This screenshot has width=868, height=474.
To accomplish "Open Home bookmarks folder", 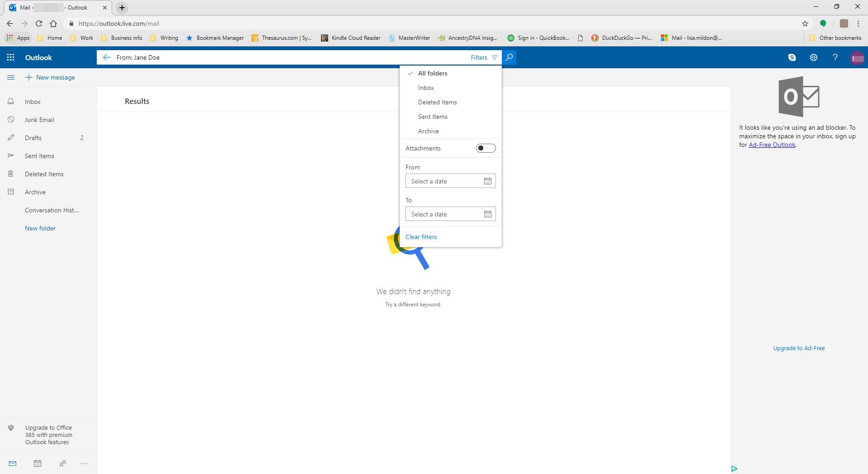I will [x=50, y=38].
